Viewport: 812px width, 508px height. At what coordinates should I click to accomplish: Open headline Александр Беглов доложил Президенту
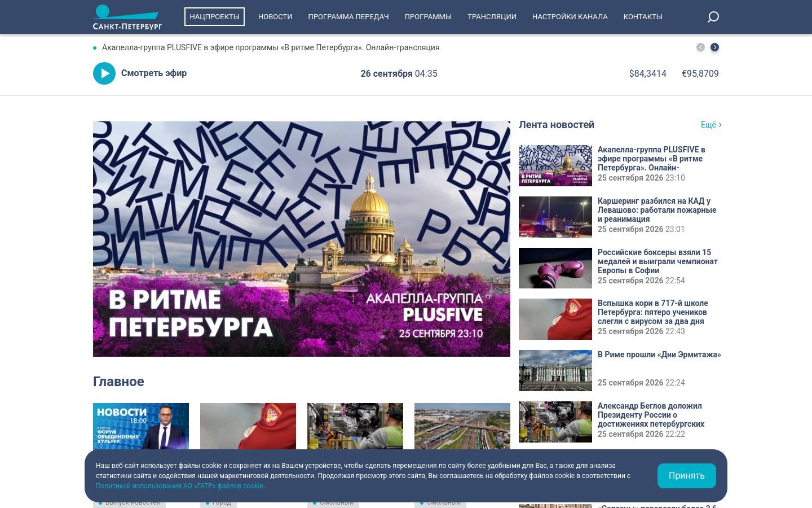tap(651, 415)
